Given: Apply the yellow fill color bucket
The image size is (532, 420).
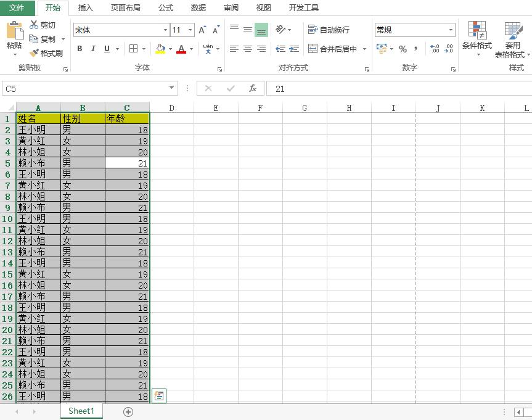Looking at the screenshot, I should coord(160,49).
